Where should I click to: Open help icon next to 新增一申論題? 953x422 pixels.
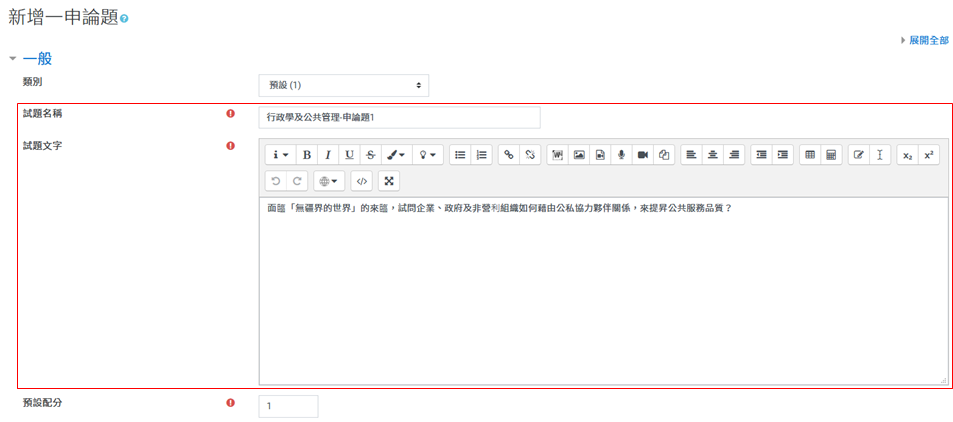coord(124,19)
